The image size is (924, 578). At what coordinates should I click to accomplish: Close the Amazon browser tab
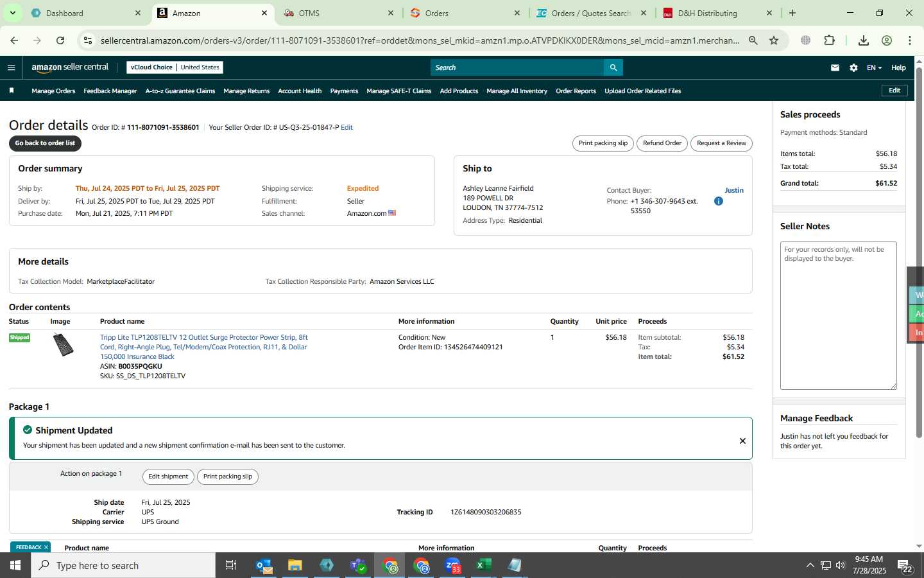pos(264,13)
